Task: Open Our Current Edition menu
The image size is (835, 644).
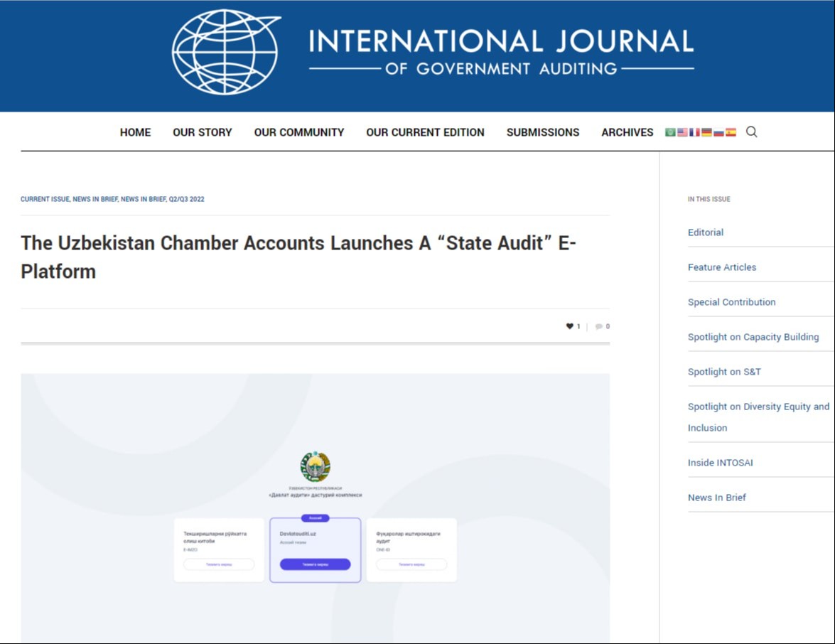Action: pos(425,132)
